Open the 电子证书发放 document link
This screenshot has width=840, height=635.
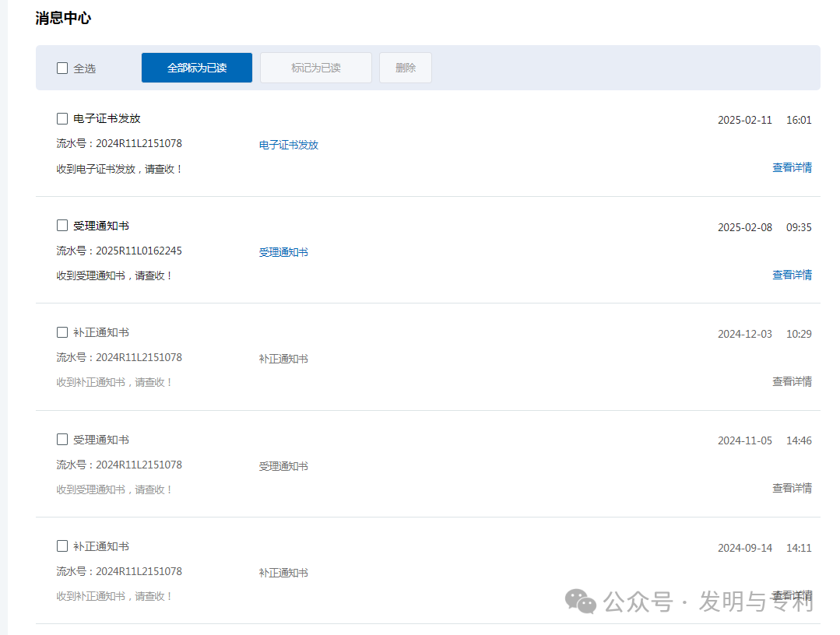(288, 145)
